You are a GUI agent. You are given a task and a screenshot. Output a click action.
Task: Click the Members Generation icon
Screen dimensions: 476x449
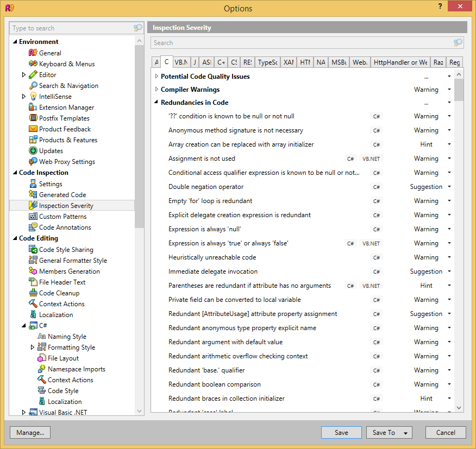(x=33, y=271)
